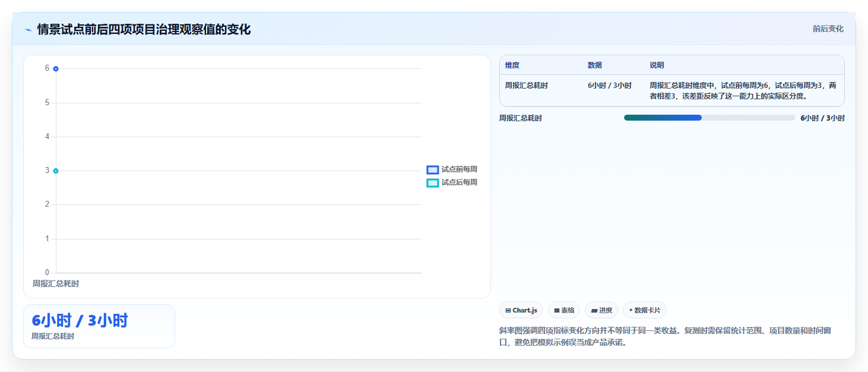Select the Chart.js tag chip

521,310
